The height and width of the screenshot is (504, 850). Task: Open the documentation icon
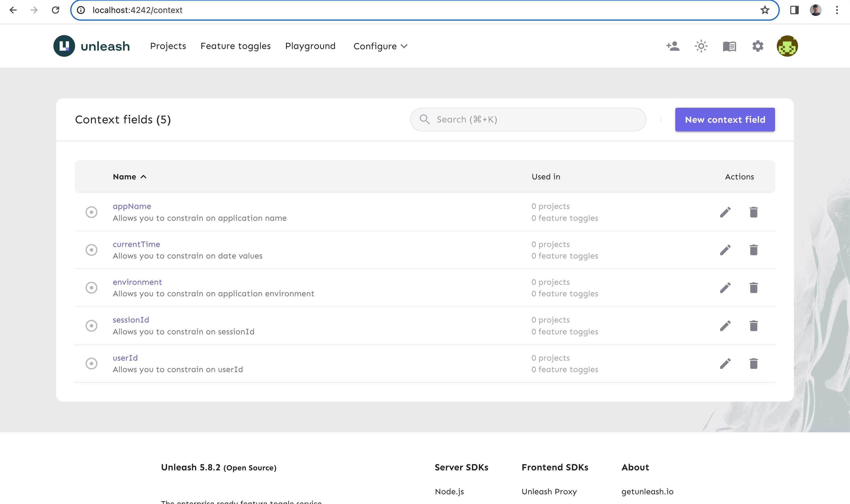tap(729, 46)
